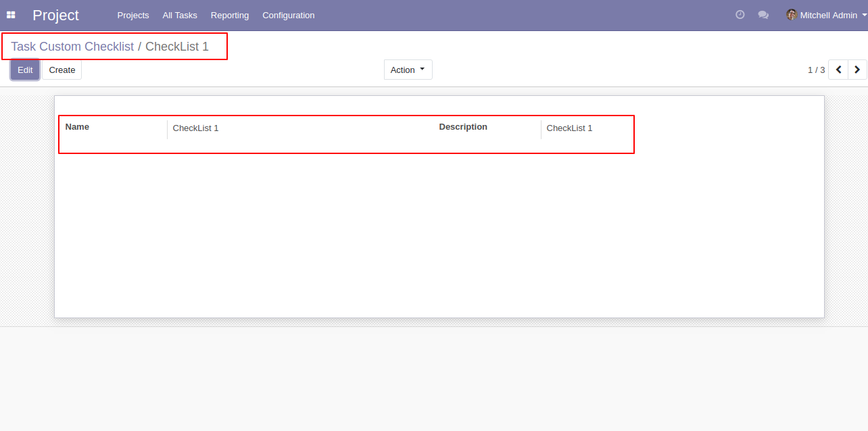
Task: Open the conversations chat icon
Action: 763,15
